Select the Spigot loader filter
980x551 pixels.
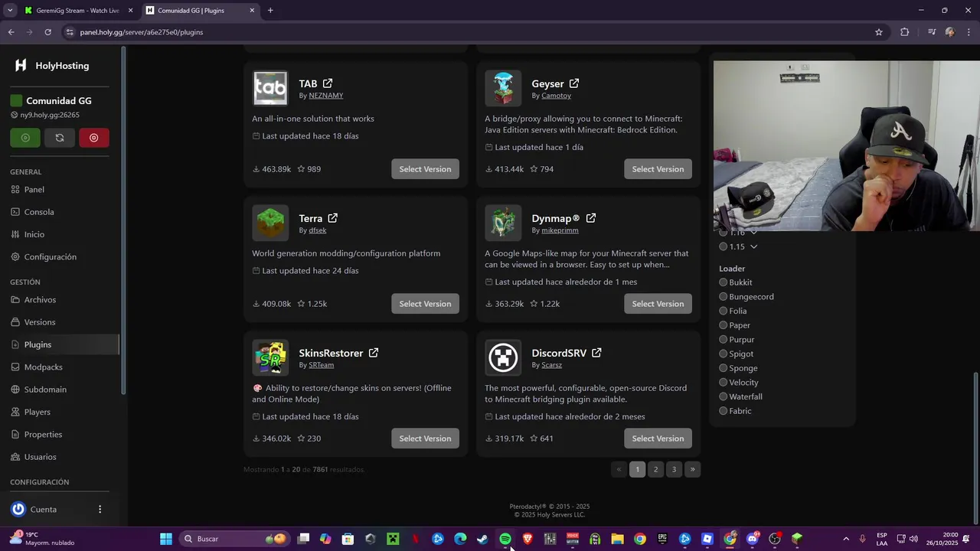pyautogui.click(x=723, y=354)
